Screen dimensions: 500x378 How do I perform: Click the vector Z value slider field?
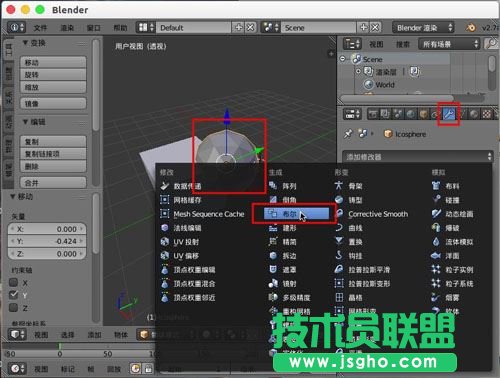47,254
